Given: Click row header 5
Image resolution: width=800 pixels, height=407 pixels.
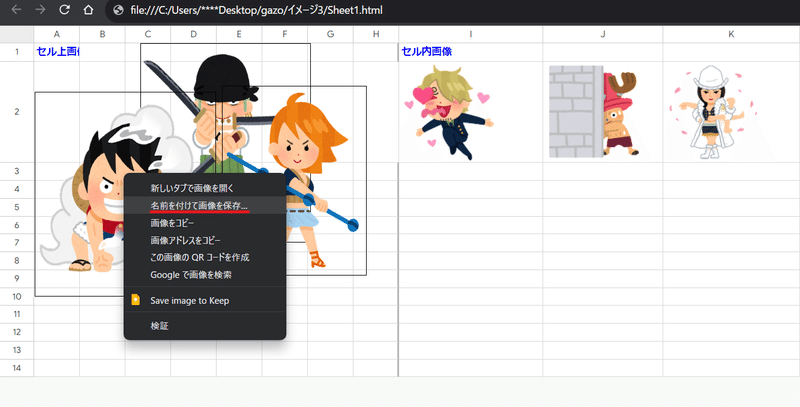Looking at the screenshot, I should point(17,207).
